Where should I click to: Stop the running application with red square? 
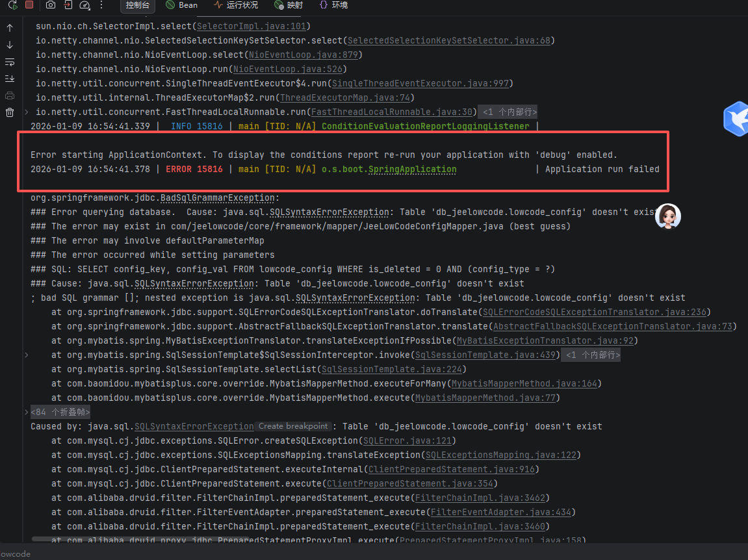29,5
